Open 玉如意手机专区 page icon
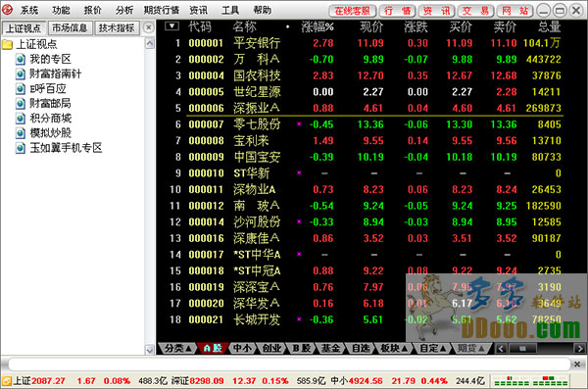 coord(21,148)
